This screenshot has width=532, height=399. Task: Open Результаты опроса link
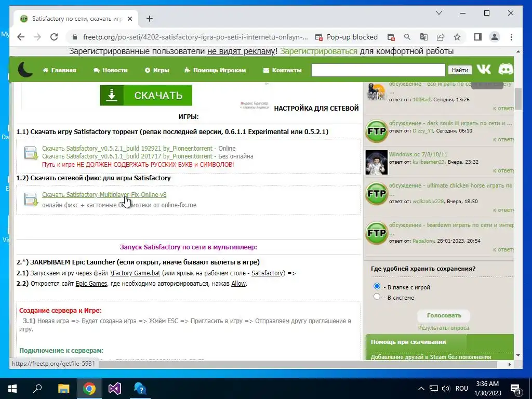444,328
